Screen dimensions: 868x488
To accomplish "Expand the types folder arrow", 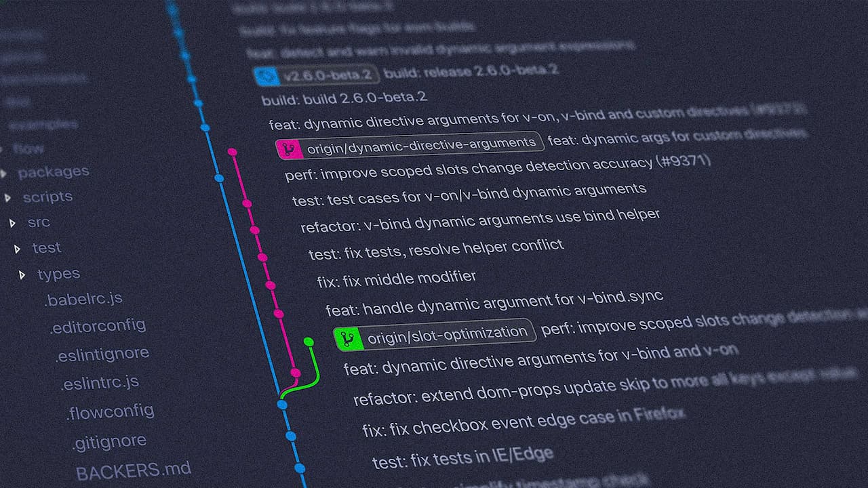I will pyautogui.click(x=22, y=274).
